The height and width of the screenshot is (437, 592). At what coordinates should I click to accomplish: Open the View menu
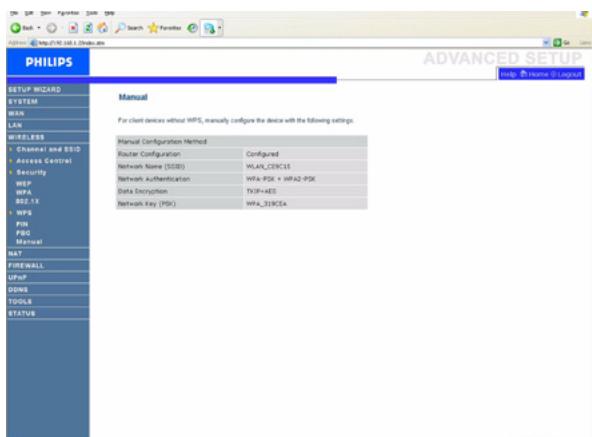point(46,13)
